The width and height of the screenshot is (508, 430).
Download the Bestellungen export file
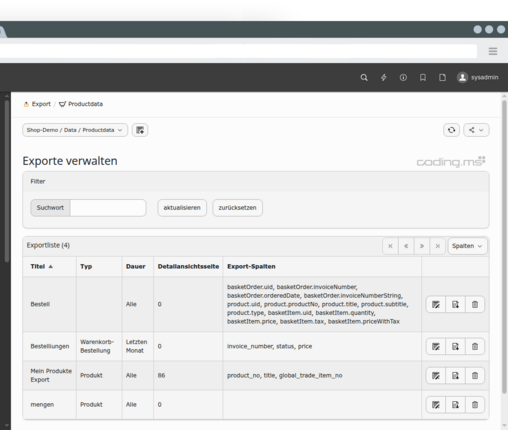455,347
